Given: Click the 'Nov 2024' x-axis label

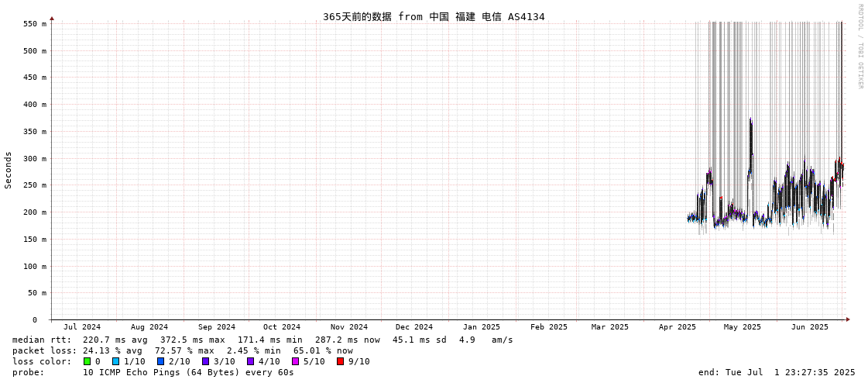Looking at the screenshot, I should (349, 327).
